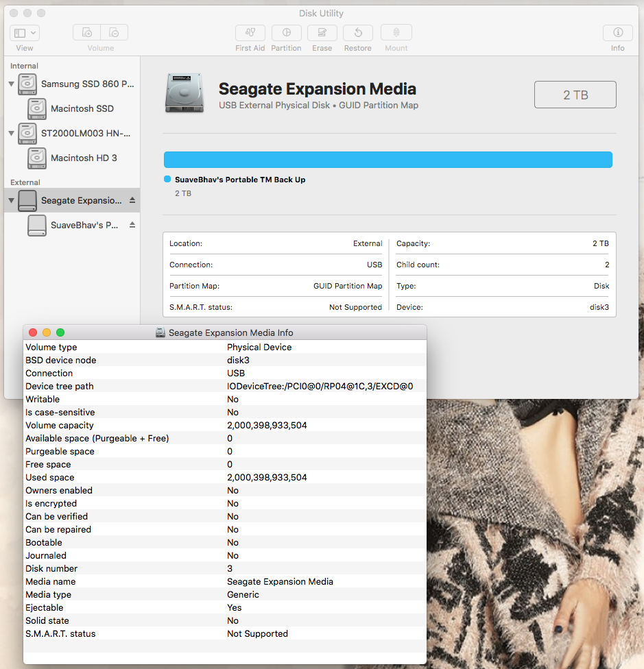This screenshot has height=669, width=644.
Task: Collapse the Seagate Expansion disk tree
Action: point(12,201)
